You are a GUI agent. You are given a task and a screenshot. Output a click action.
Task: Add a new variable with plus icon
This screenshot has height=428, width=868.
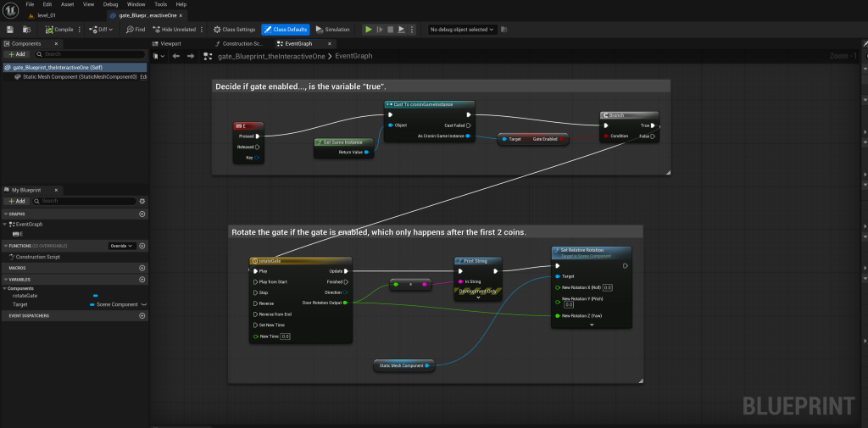(x=142, y=278)
